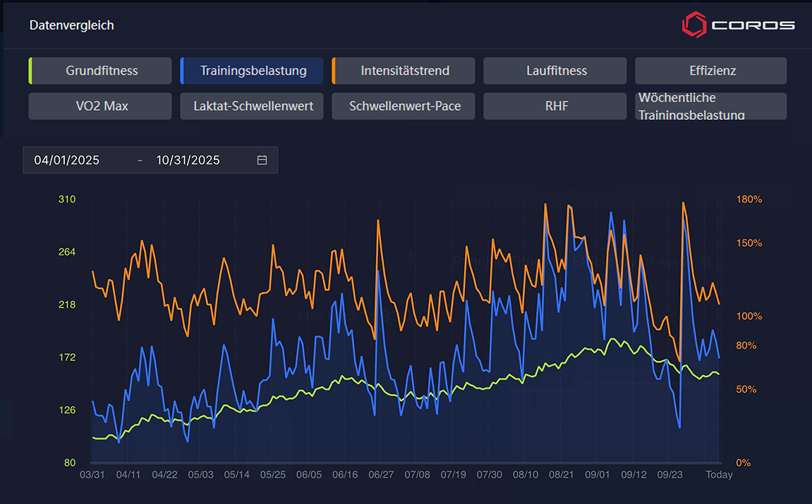
Task: Click the Today label on time axis
Action: [x=719, y=475]
